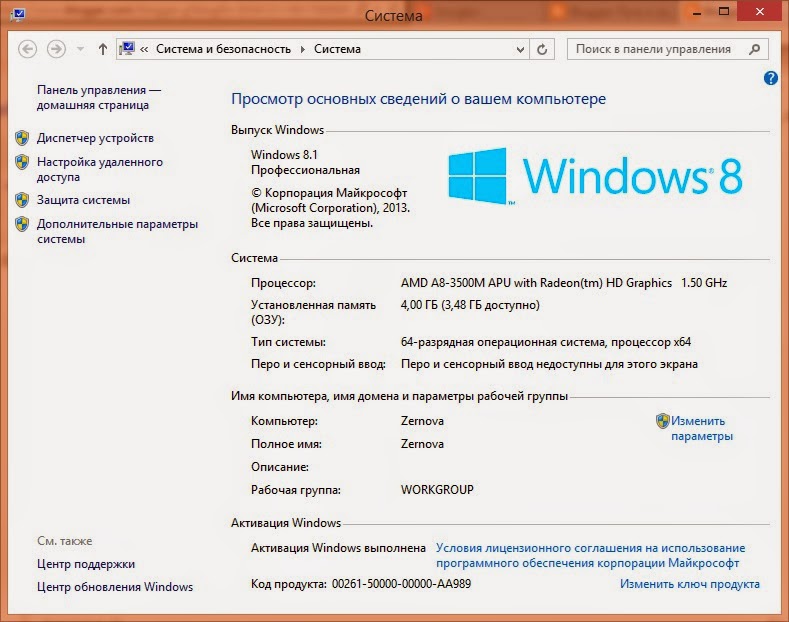Expand breadcrumb arrow after 'Система и безопасность'
Viewport: 789px width, 622px height.
tap(302, 49)
